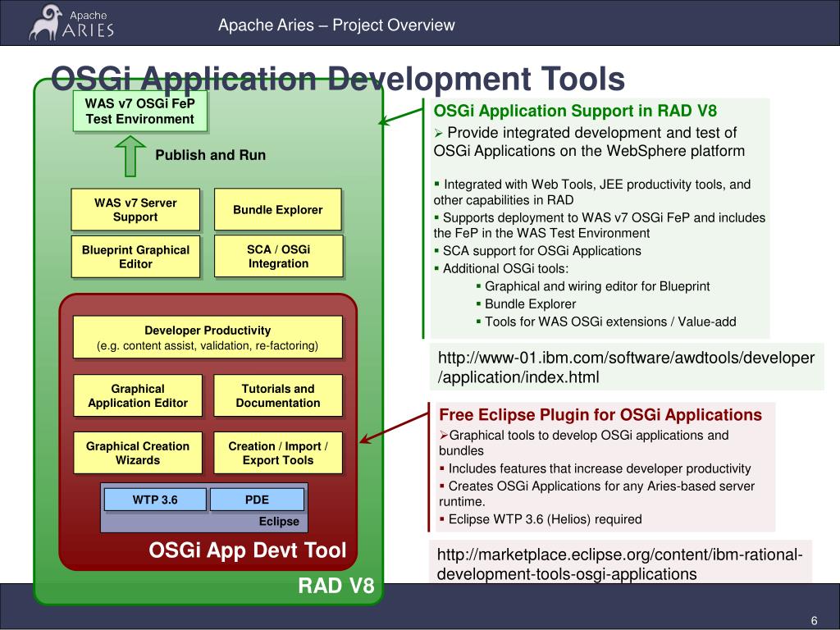This screenshot has height=630, width=840.
Task: Click the Graphical Application Editor box
Action: click(138, 395)
